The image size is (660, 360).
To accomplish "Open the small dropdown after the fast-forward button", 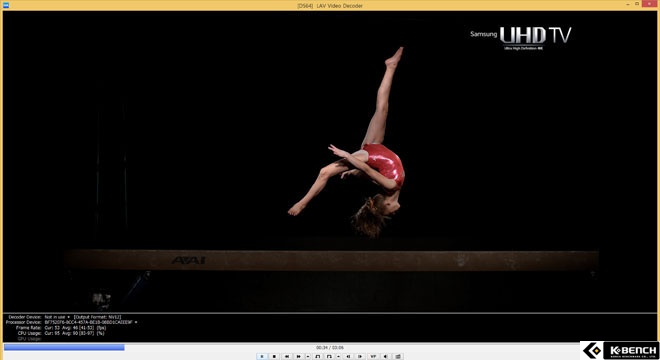I will [x=308, y=356].
